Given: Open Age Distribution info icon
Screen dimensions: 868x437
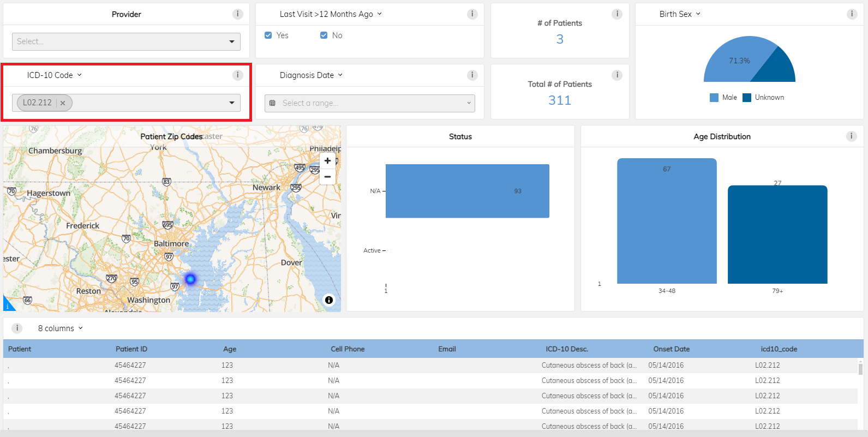Looking at the screenshot, I should click(851, 136).
